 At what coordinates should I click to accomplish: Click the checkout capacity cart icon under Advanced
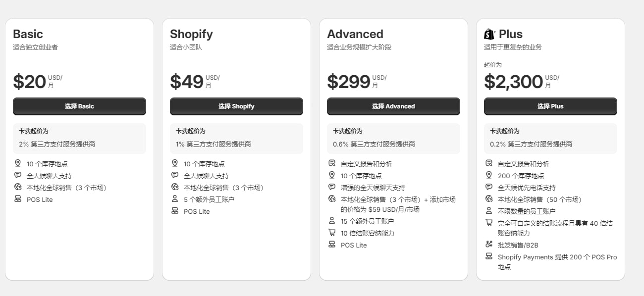(x=332, y=233)
